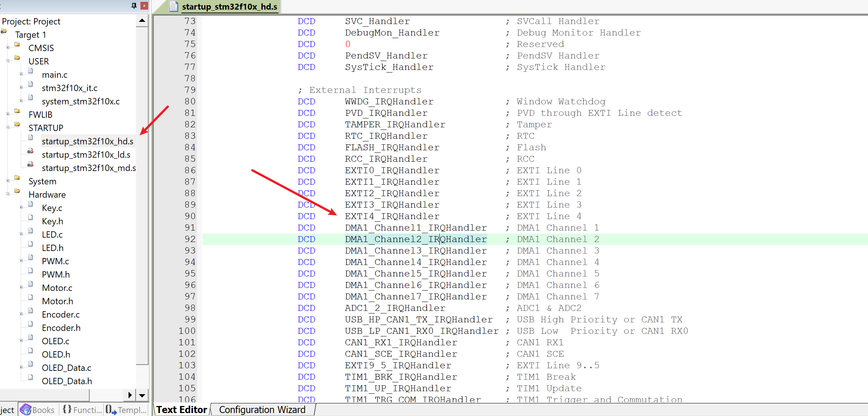Screen dimensions: 868x416
Task: Expand the FWLIB group node
Action: click(8, 114)
